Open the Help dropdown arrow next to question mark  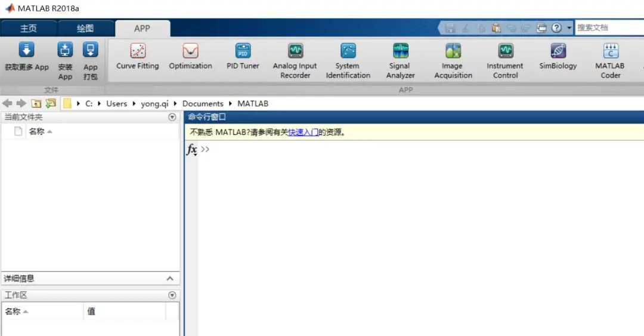pos(569,27)
